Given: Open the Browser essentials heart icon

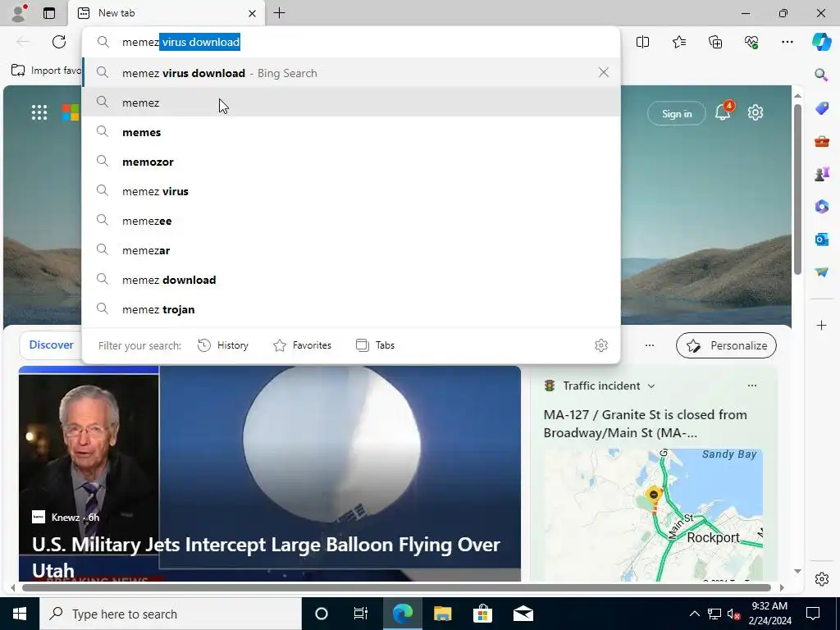Looking at the screenshot, I should pos(751,42).
